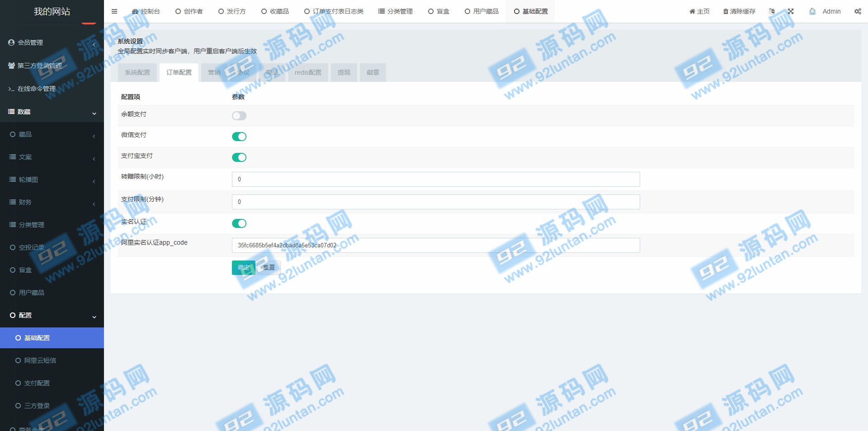
Task: Click the 财务 list icon
Action: (13, 202)
